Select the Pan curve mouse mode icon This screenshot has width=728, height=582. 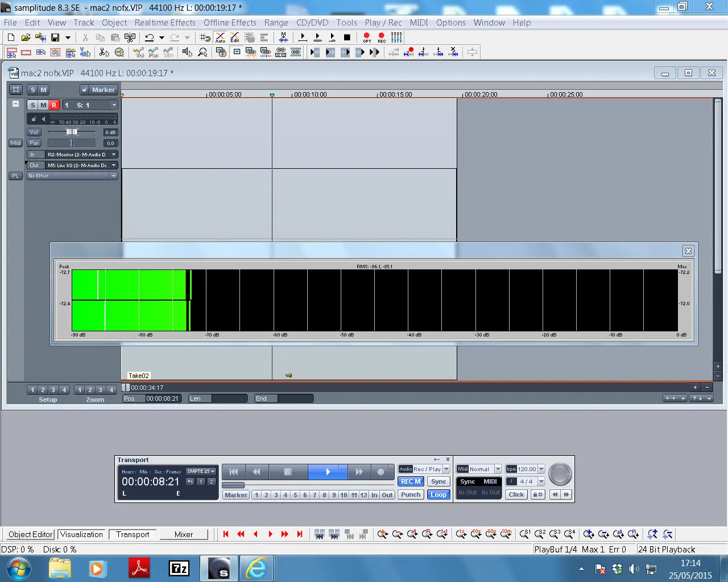click(154, 52)
